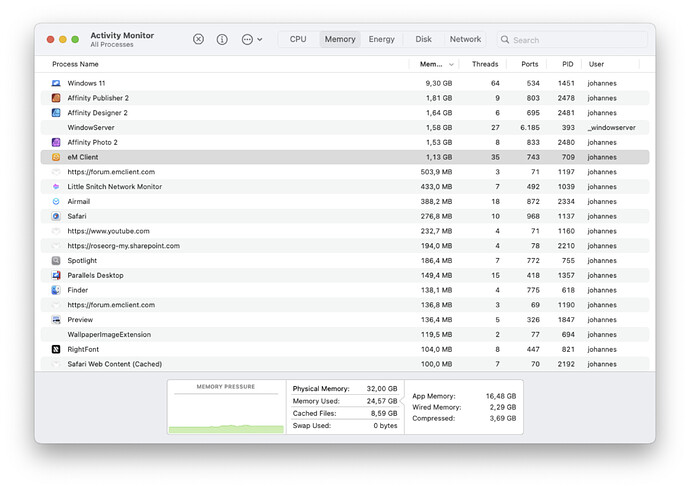Click the RightFont app icon
The height and width of the screenshot is (488, 690).
(x=56, y=349)
